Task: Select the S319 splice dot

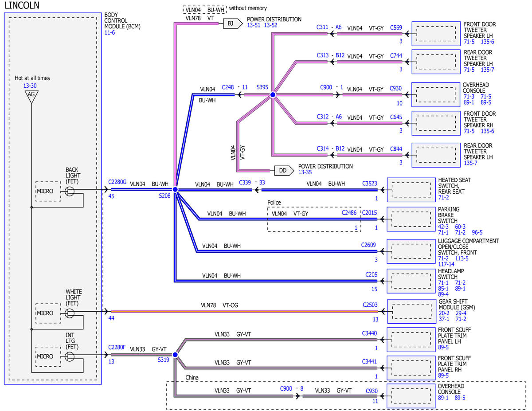Action: (x=175, y=355)
